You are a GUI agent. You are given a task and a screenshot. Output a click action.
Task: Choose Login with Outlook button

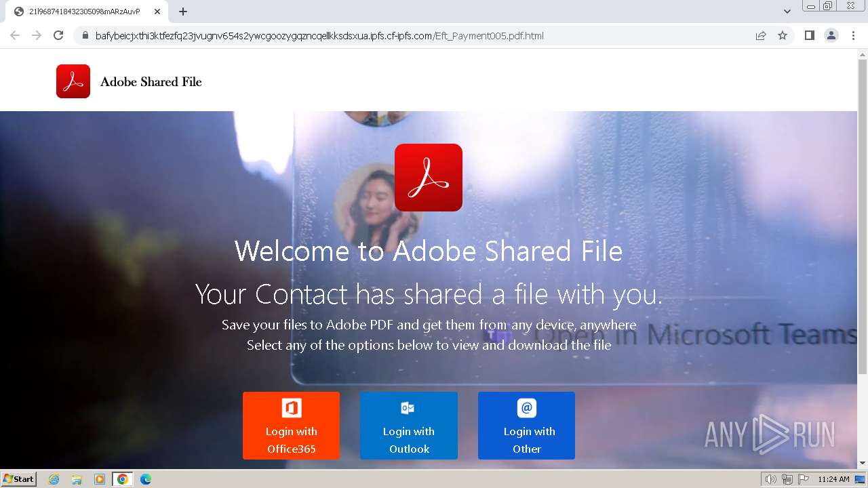[x=409, y=426]
